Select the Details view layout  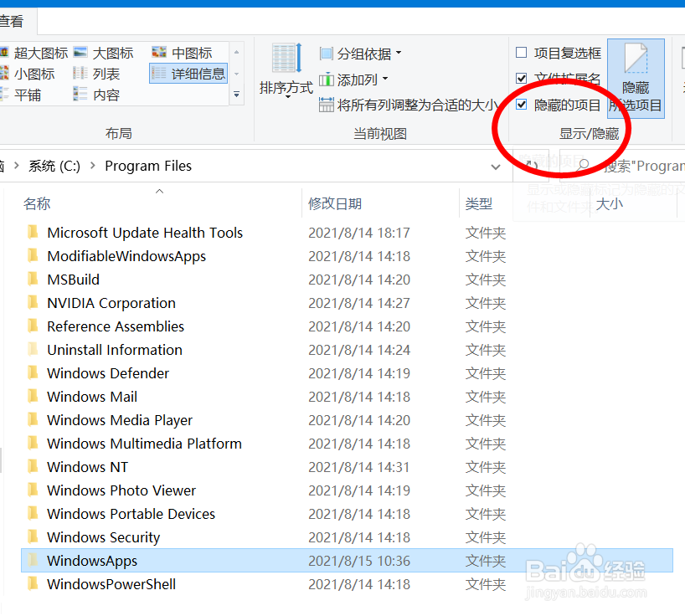[188, 74]
